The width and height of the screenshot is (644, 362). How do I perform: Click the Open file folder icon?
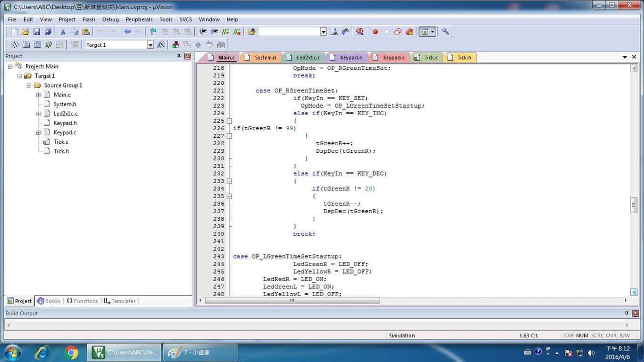coord(25,32)
